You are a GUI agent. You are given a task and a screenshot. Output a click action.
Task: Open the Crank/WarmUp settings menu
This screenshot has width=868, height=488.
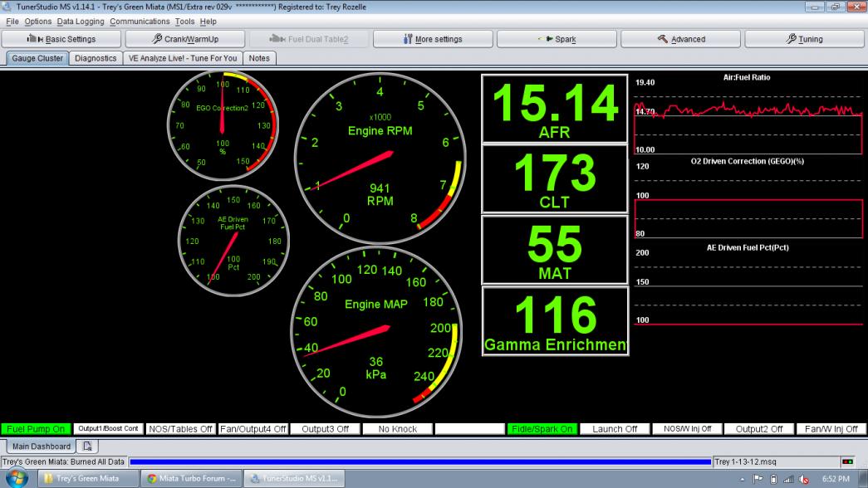185,39
